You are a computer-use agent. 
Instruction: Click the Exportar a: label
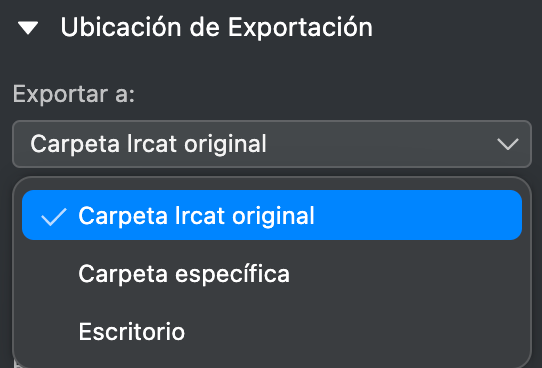coord(74,94)
